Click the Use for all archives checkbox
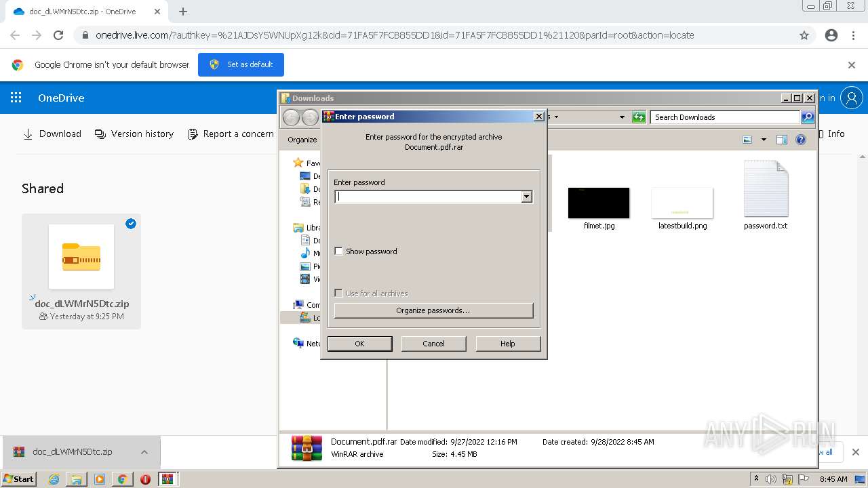The width and height of the screenshot is (868, 488). coord(339,293)
